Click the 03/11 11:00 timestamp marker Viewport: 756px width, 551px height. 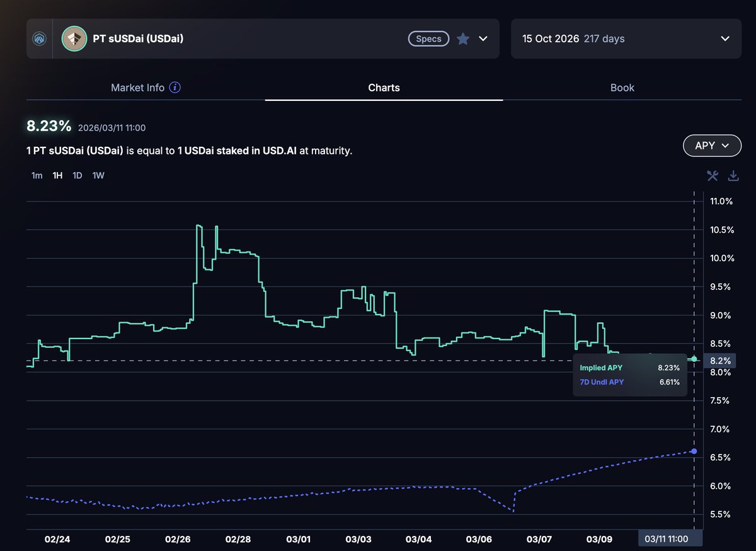point(670,538)
